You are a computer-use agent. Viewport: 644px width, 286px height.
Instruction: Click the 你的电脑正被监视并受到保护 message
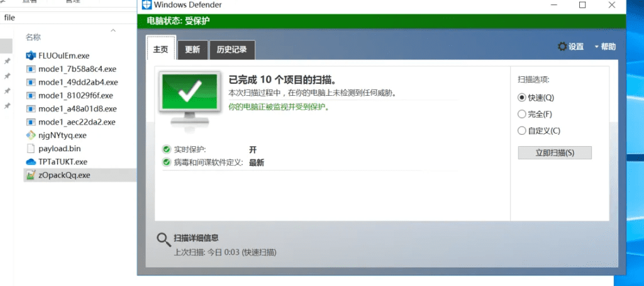click(x=279, y=107)
